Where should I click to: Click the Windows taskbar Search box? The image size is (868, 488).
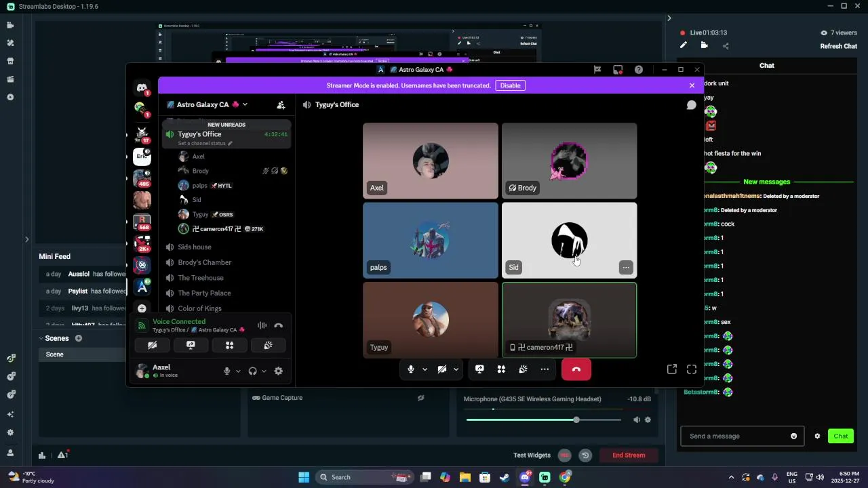(365, 477)
